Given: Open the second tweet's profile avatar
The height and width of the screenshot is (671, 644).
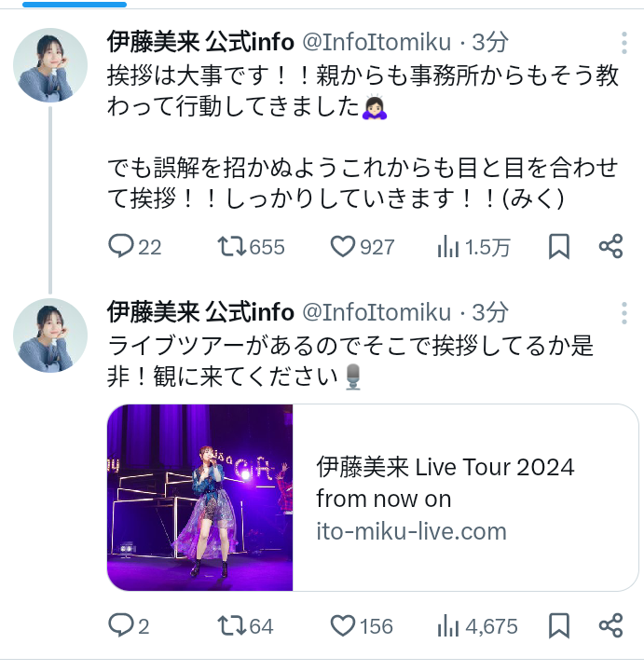Looking at the screenshot, I should point(50,335).
